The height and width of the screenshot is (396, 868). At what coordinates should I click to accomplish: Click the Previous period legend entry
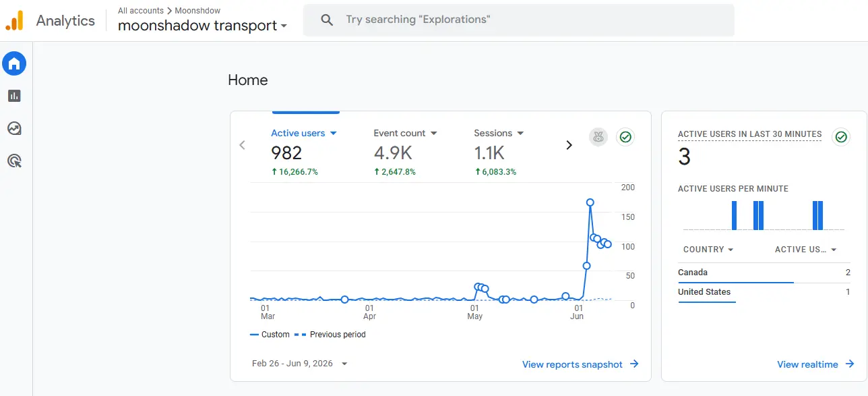330,335
